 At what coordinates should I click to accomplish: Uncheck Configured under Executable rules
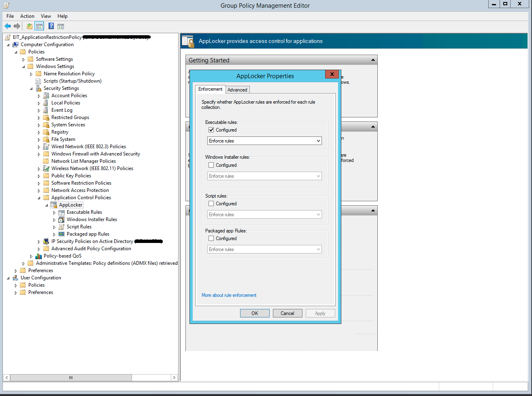point(211,130)
